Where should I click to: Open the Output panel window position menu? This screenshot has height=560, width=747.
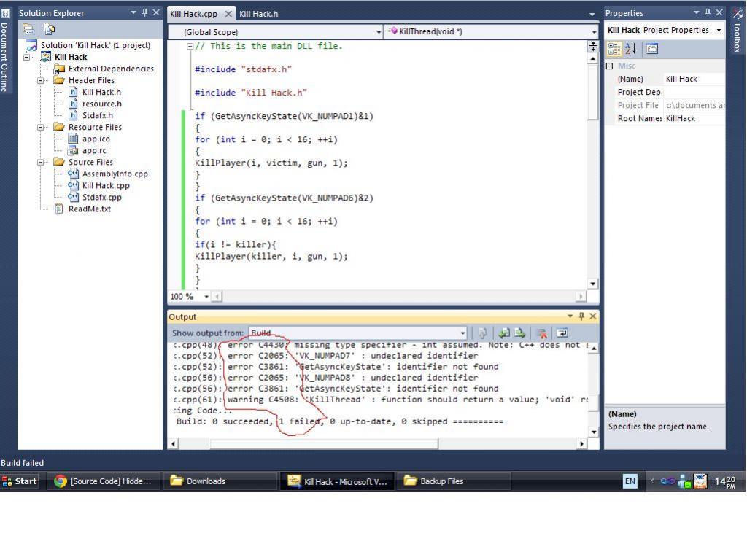coord(570,316)
